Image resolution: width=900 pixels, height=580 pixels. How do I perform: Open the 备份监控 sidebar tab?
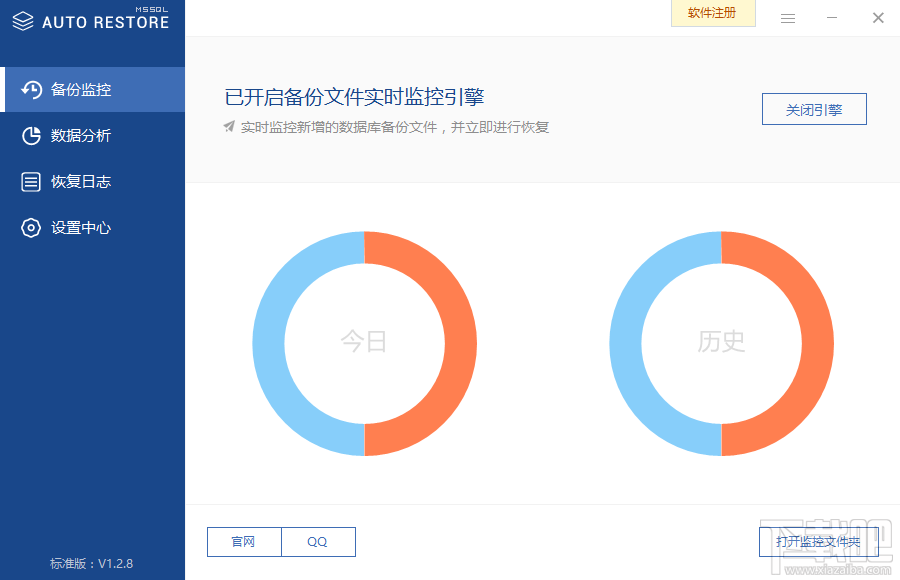pos(94,90)
